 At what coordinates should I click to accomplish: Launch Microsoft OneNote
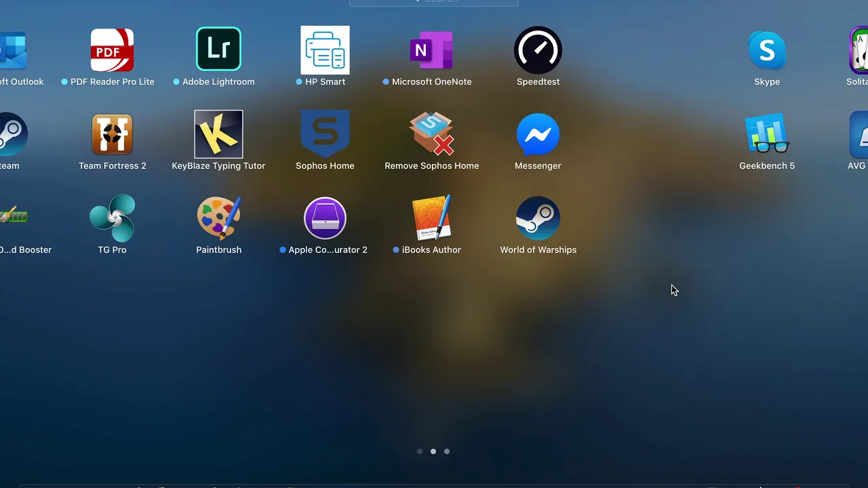pos(431,50)
